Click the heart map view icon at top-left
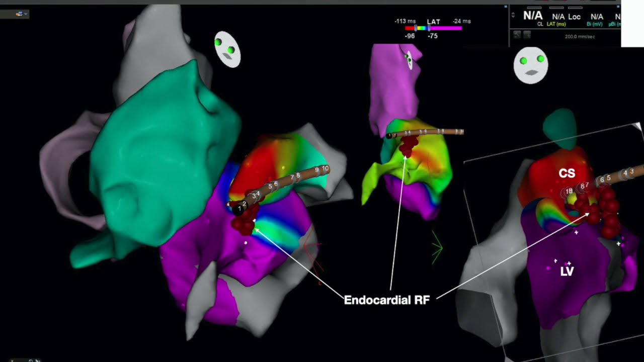Image resolution: width=644 pixels, height=362 pixels. click(x=19, y=14)
